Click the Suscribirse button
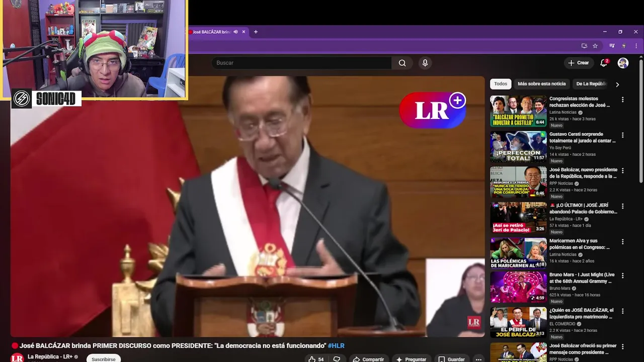644x362 pixels. click(104, 359)
